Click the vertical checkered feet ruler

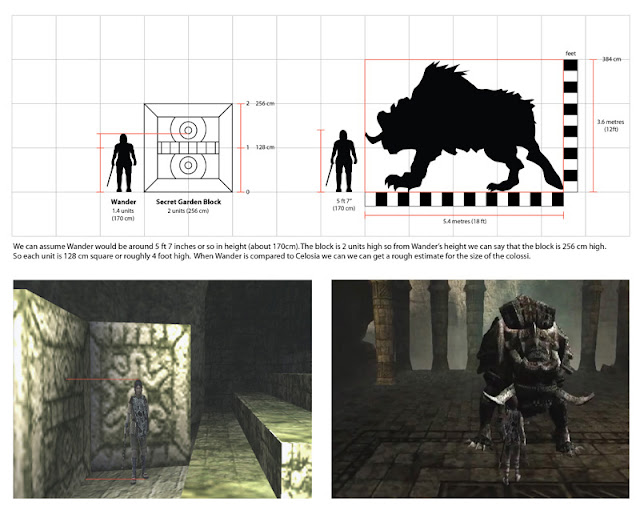click(x=571, y=126)
